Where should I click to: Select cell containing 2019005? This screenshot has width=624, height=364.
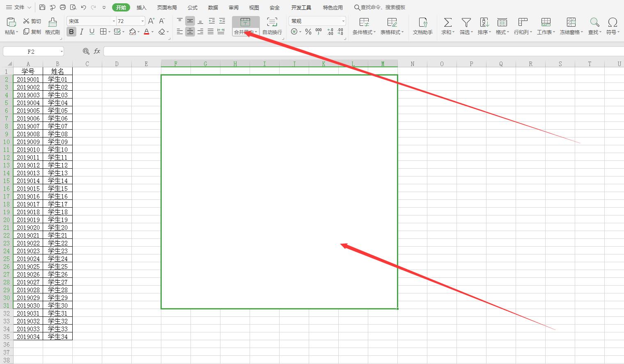click(x=28, y=110)
